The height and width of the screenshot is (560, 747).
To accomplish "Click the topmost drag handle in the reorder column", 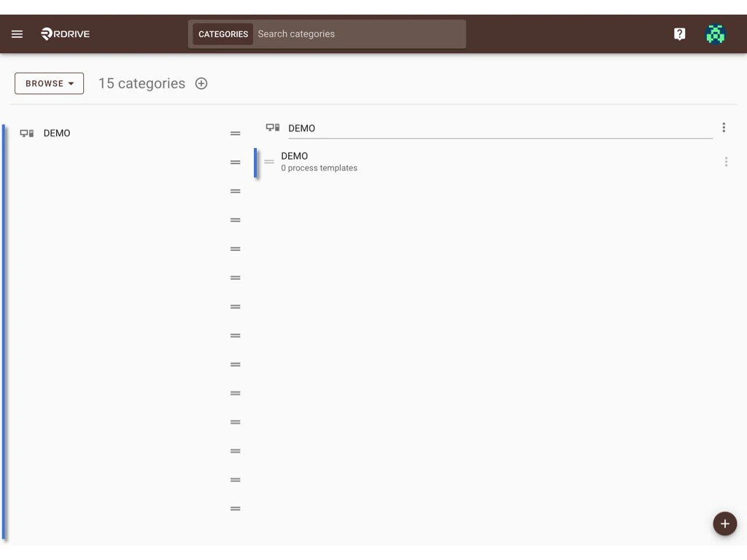I will pyautogui.click(x=235, y=133).
